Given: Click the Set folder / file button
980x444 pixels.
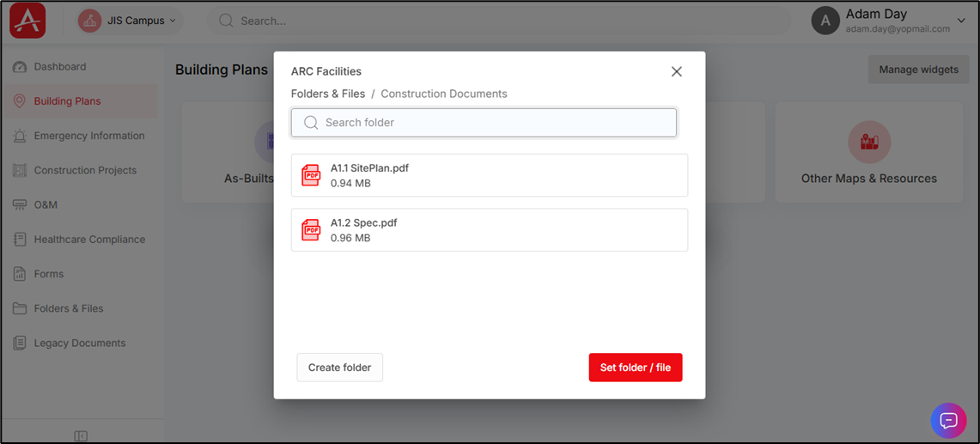Looking at the screenshot, I should coord(635,368).
